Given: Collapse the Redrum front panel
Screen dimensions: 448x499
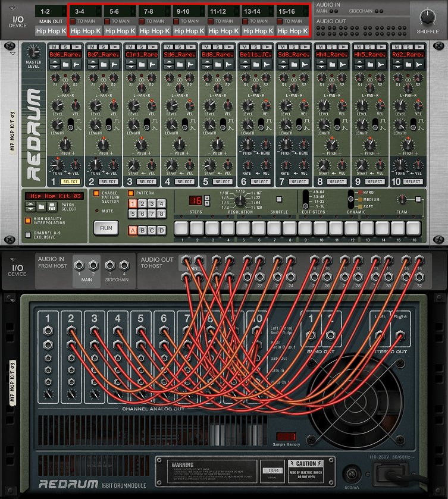Looking at the screenshot, I should pos(12,54).
